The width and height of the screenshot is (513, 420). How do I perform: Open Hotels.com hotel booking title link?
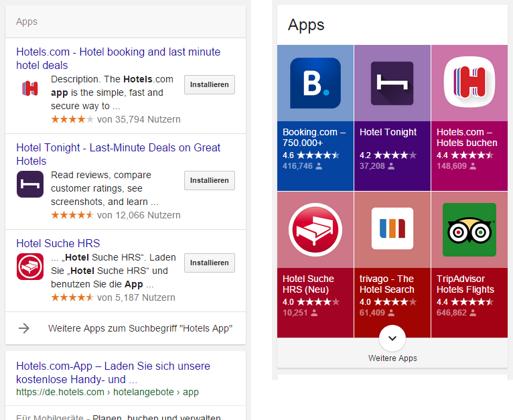[119, 58]
